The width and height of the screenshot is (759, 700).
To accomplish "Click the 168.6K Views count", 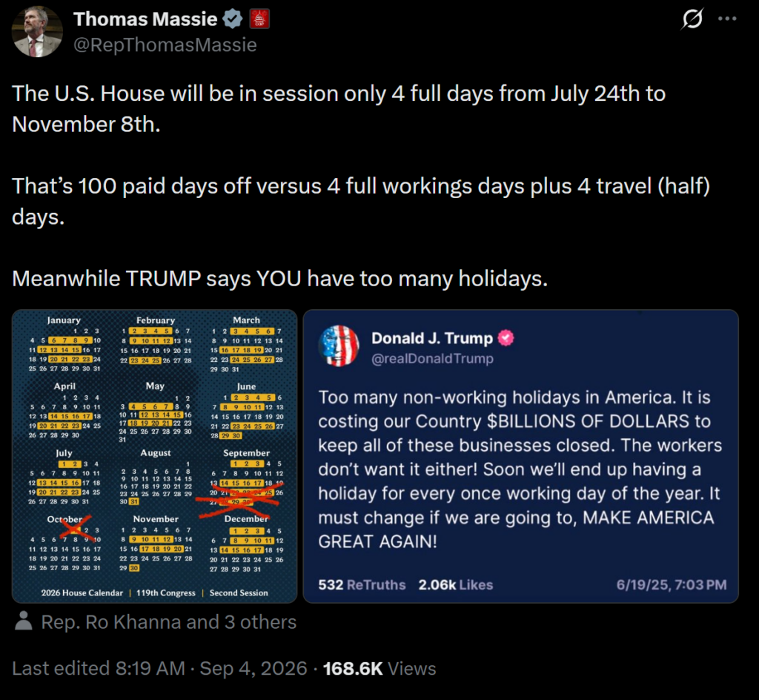I will (379, 669).
